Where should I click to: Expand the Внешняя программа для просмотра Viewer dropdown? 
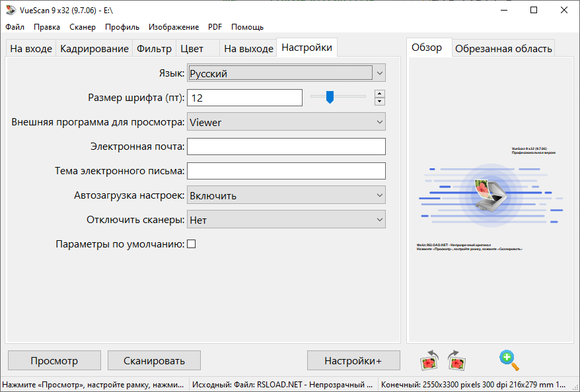click(x=286, y=122)
